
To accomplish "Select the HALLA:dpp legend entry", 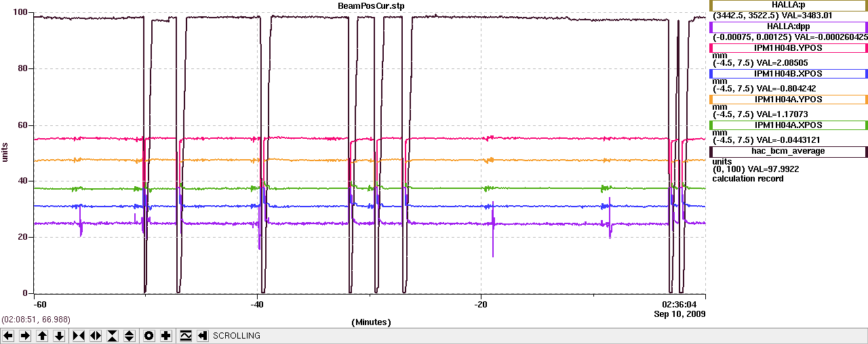I will pos(789,27).
